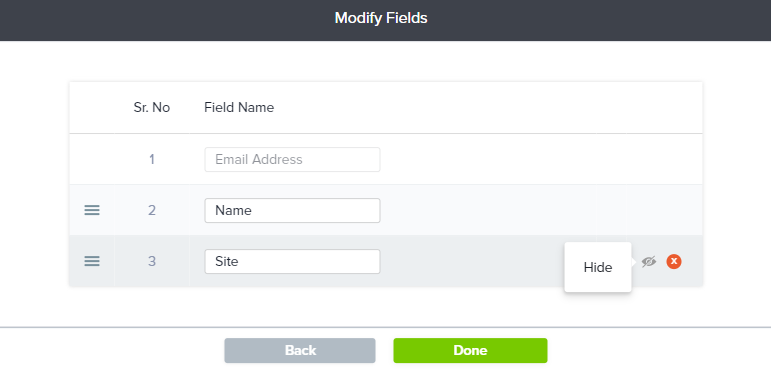Click the dark header bar around Modify Fields
Viewport: 771px width, 371px height.
[386, 20]
